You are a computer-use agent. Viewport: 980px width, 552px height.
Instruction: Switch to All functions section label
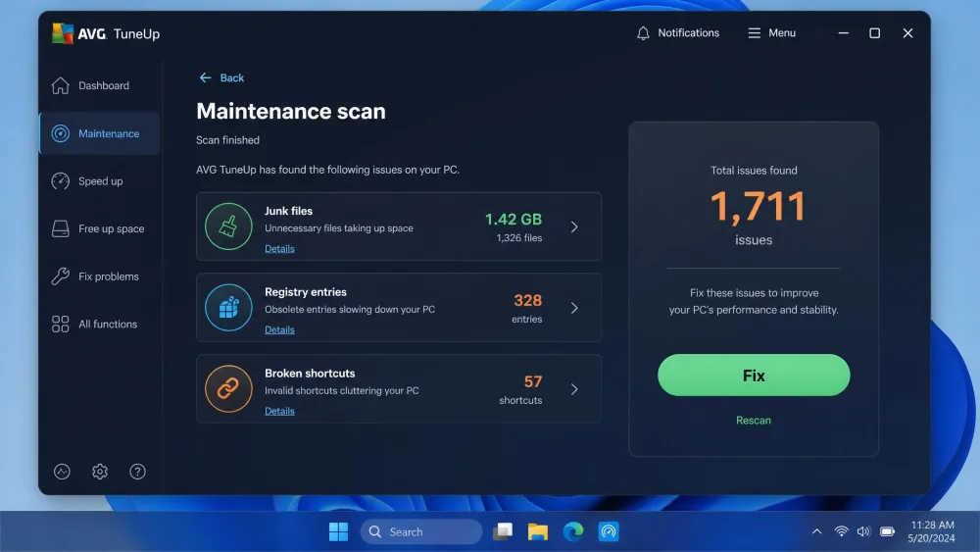click(108, 324)
